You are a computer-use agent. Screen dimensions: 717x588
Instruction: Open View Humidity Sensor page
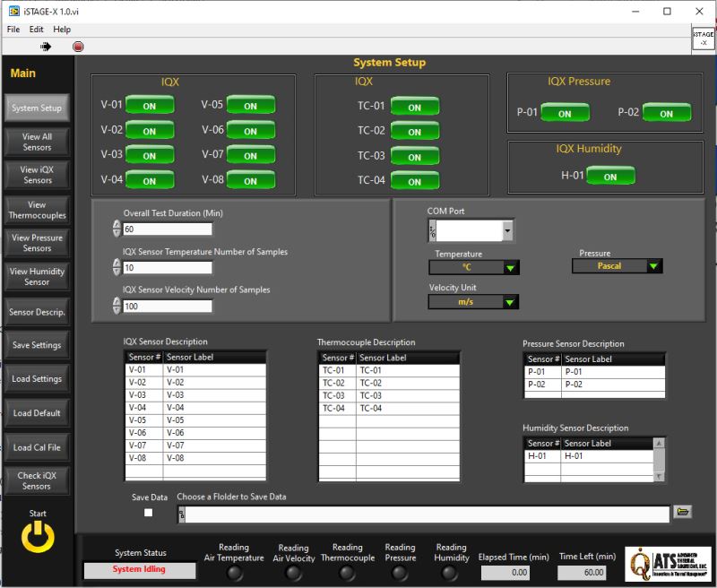click(x=37, y=277)
